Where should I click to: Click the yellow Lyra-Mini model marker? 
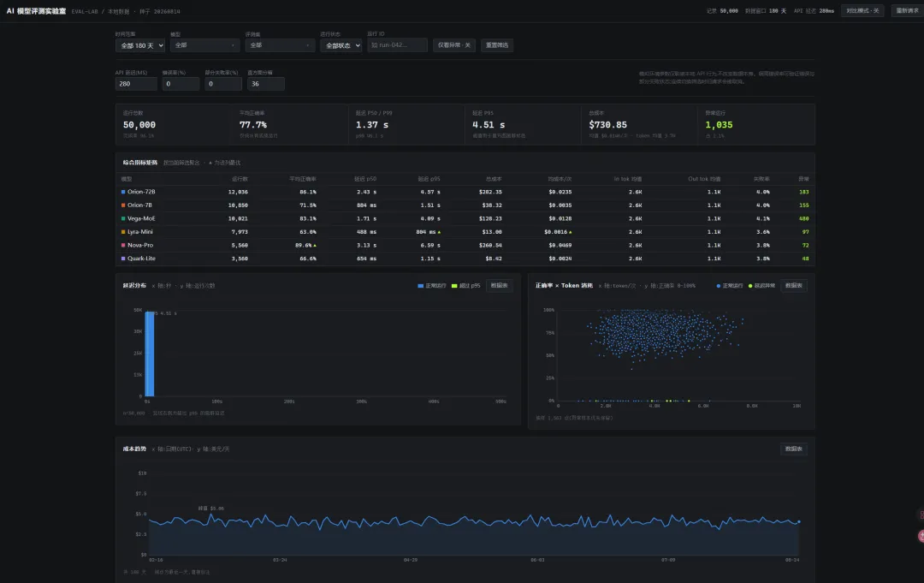pyautogui.click(x=123, y=232)
